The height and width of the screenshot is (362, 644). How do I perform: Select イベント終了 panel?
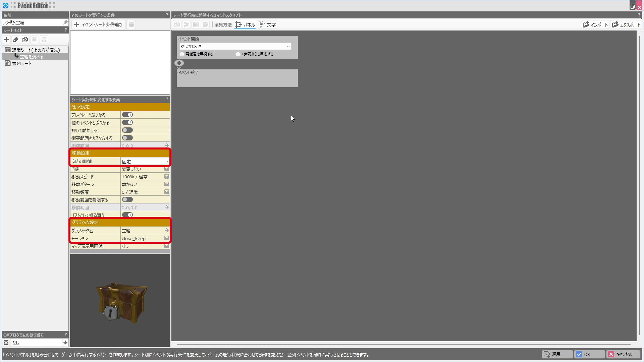pos(237,78)
